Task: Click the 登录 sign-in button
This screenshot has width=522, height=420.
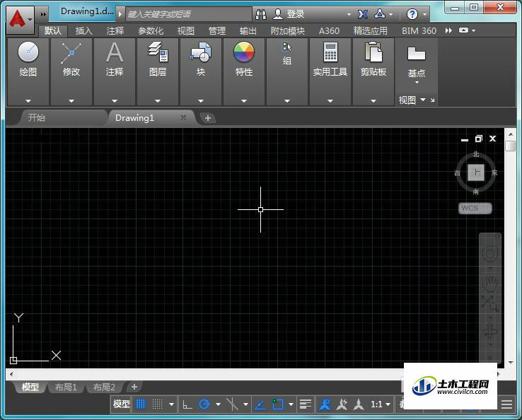Action: pos(289,14)
